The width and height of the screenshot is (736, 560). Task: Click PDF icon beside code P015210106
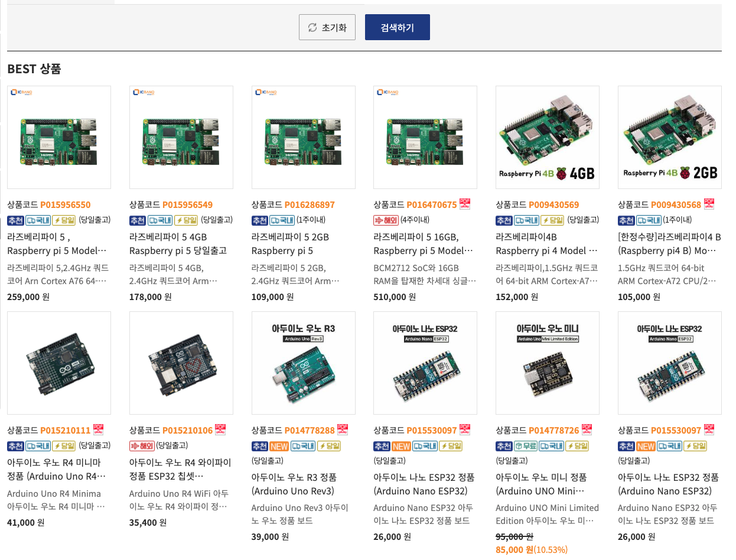220,429
